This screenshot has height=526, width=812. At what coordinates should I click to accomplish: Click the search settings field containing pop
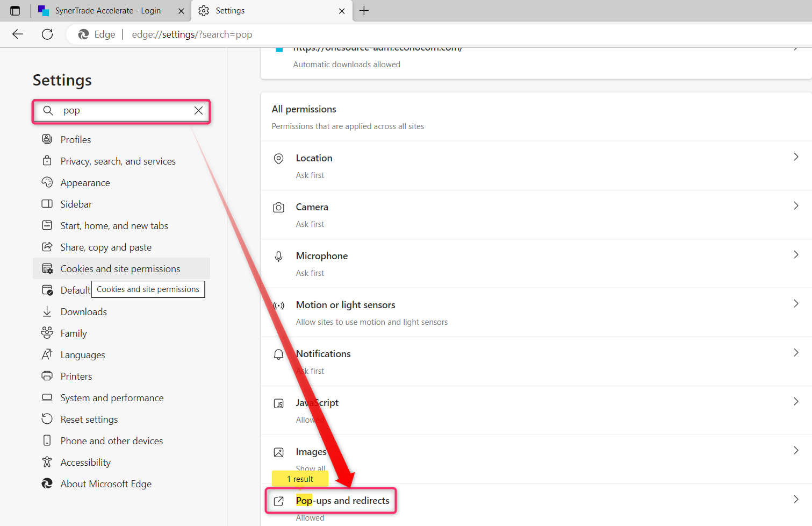point(121,111)
